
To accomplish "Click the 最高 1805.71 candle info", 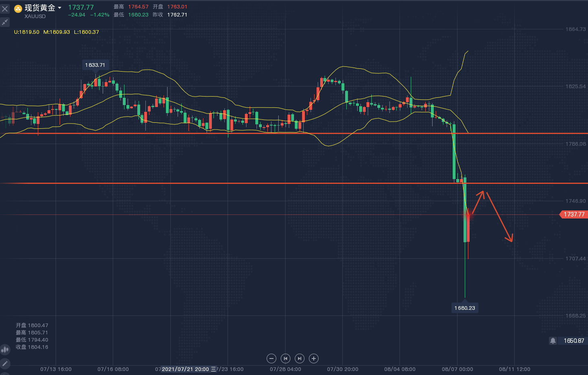I will (32, 333).
